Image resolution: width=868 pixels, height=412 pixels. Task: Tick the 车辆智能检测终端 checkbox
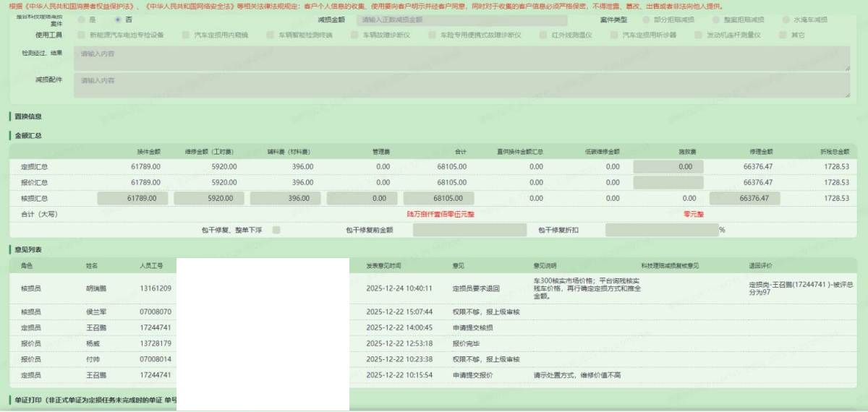(x=271, y=35)
